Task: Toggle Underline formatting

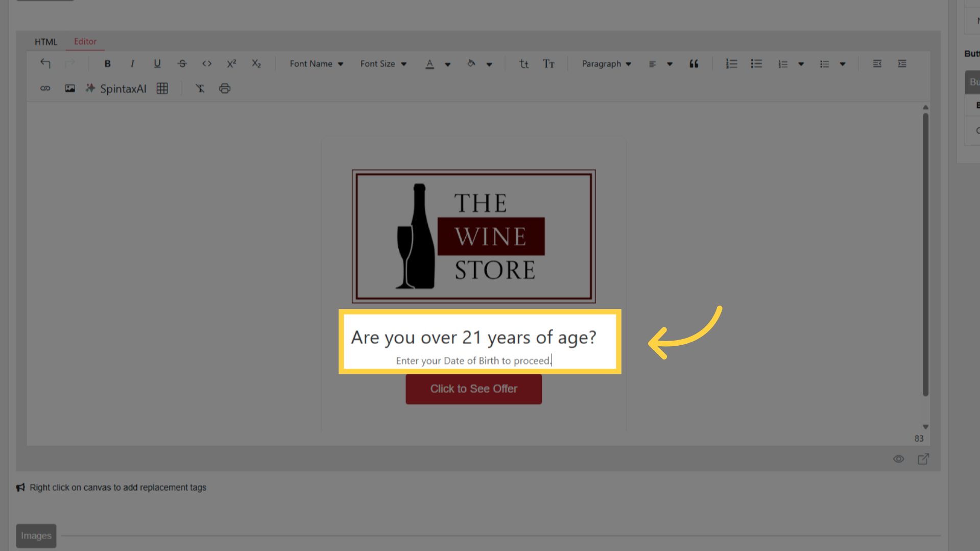Action: click(x=157, y=64)
